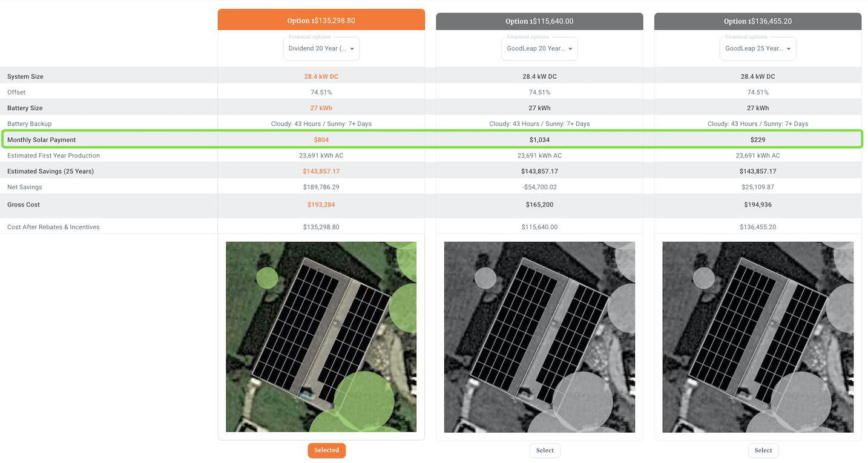The image size is (868, 463).
Task: Open the rightmost roof layout thumbnail
Action: coord(758,337)
